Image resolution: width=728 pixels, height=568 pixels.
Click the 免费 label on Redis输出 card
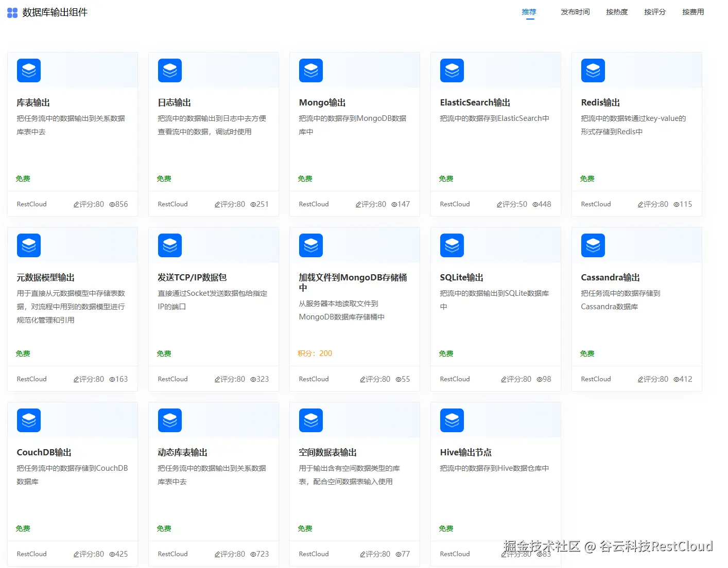pos(587,179)
